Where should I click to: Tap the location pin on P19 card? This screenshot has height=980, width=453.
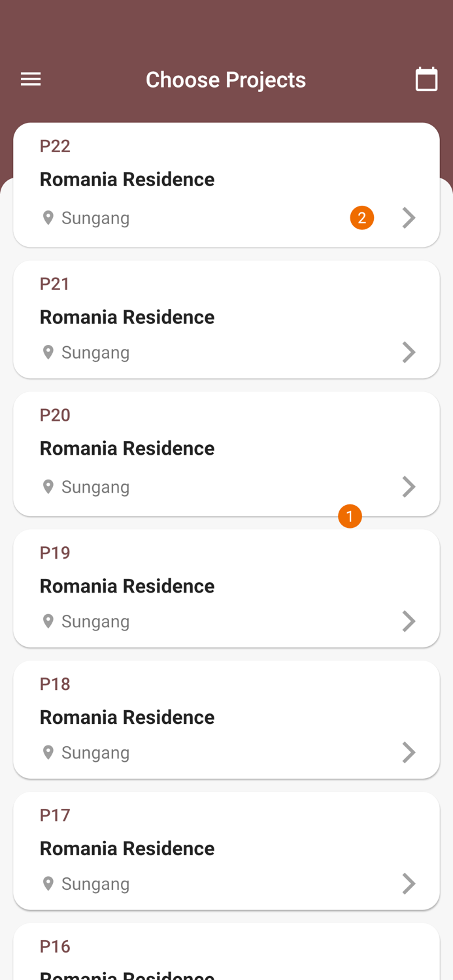coord(48,621)
